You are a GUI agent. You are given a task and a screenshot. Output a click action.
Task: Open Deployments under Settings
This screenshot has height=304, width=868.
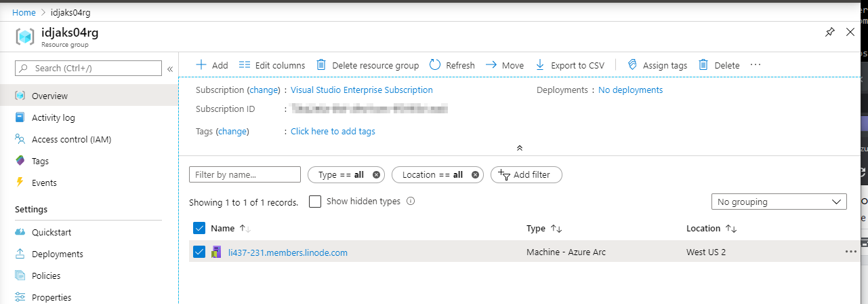coord(58,254)
